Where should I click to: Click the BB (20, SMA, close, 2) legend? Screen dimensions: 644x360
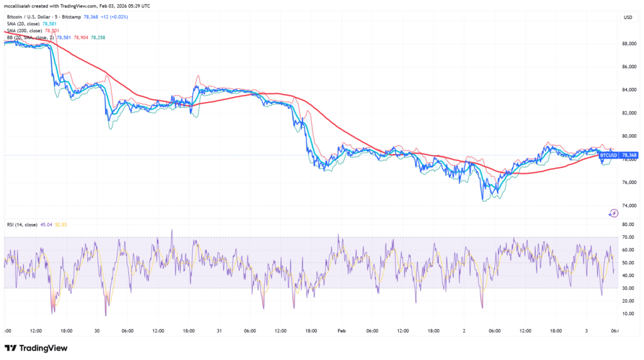pos(29,38)
